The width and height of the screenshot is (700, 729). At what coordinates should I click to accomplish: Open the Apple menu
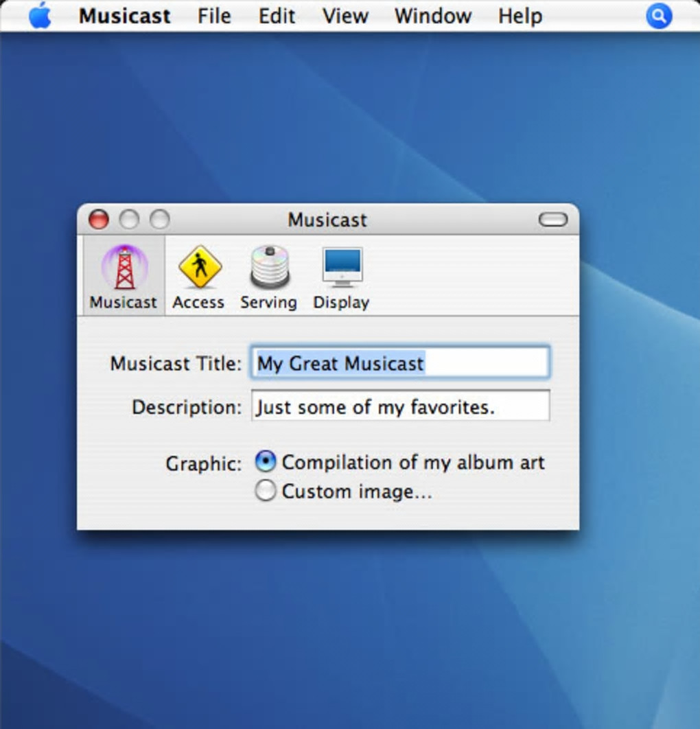pyautogui.click(x=40, y=15)
